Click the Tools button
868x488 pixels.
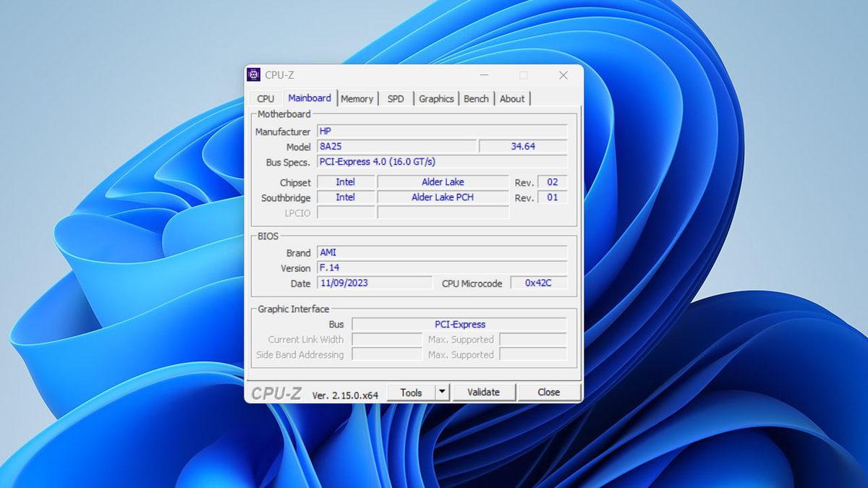[x=411, y=392]
